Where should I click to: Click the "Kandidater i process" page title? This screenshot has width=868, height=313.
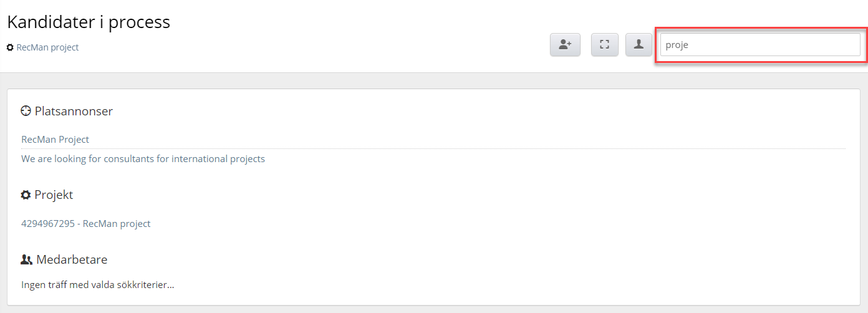[x=89, y=22]
